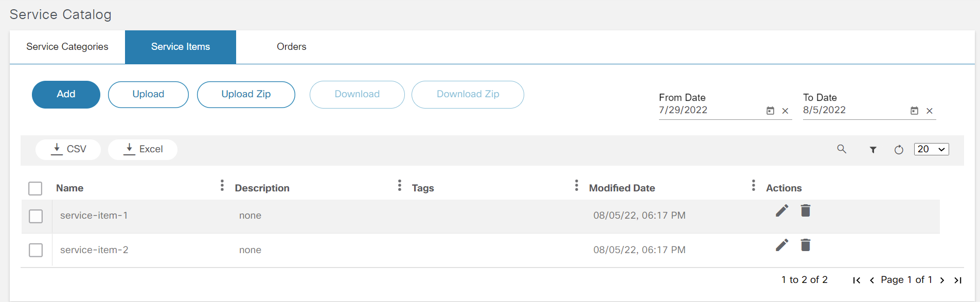Click the Upload Zip button

(x=246, y=95)
